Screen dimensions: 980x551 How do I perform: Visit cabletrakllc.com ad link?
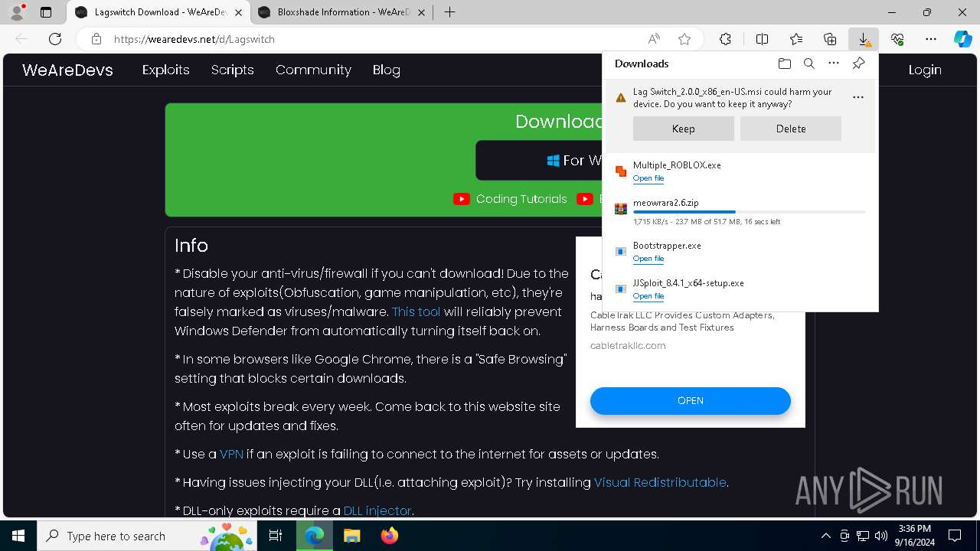[x=628, y=345]
